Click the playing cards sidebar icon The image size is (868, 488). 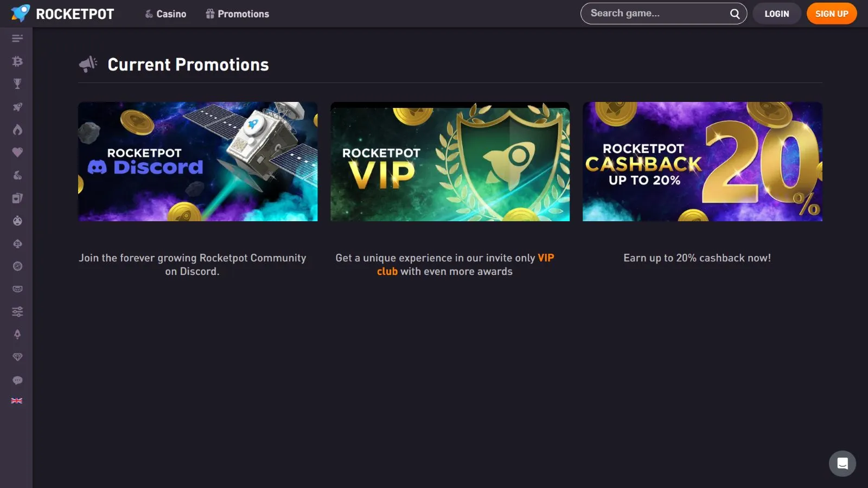click(17, 198)
